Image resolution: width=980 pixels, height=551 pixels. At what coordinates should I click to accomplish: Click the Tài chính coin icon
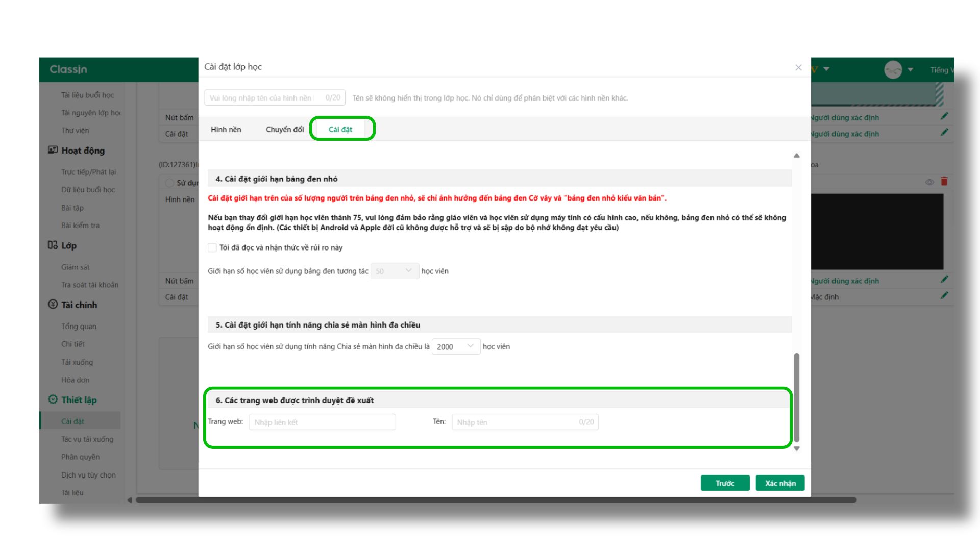tap(53, 305)
